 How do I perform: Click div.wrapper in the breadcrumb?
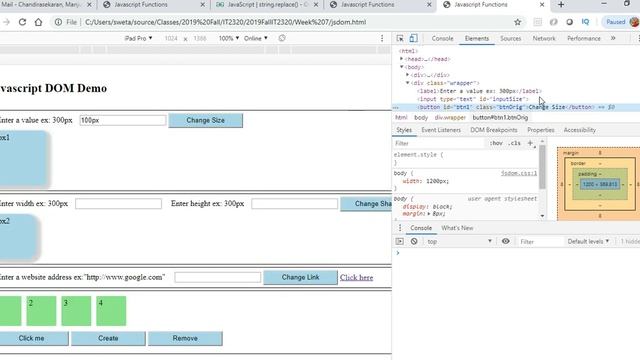point(450,118)
